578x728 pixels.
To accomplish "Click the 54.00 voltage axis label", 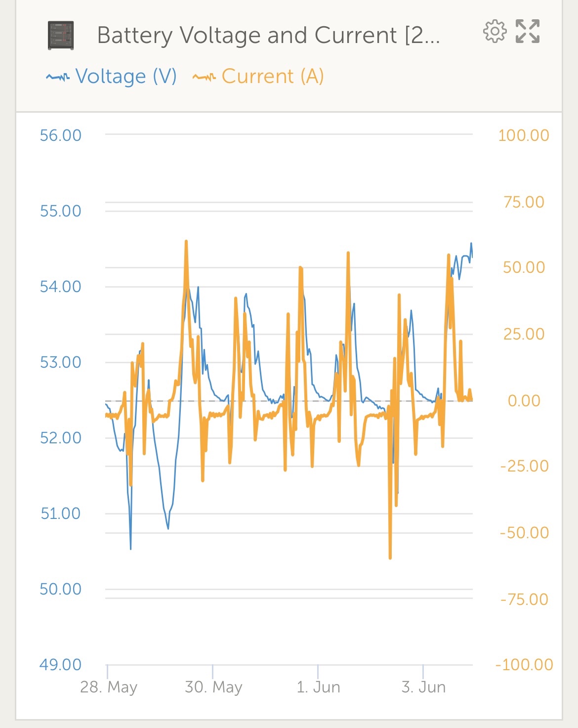I will pyautogui.click(x=60, y=287).
